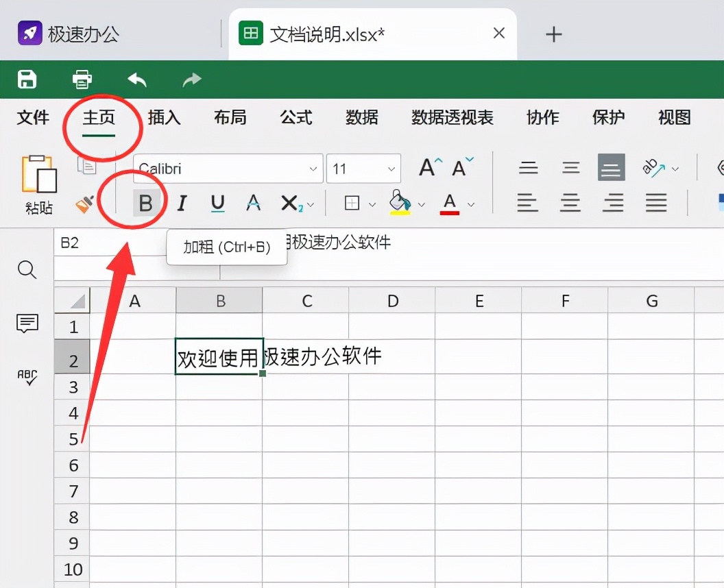Viewport: 724px width, 588px height.
Task: Open the comments panel icon
Action: click(x=26, y=323)
